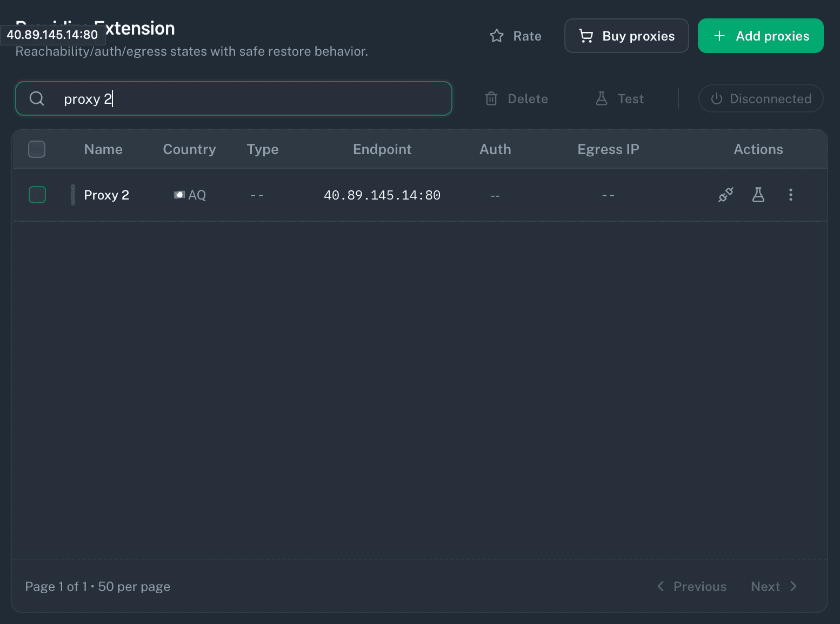The image size is (840, 624).
Task: Click the Delete button label
Action: coord(528,99)
